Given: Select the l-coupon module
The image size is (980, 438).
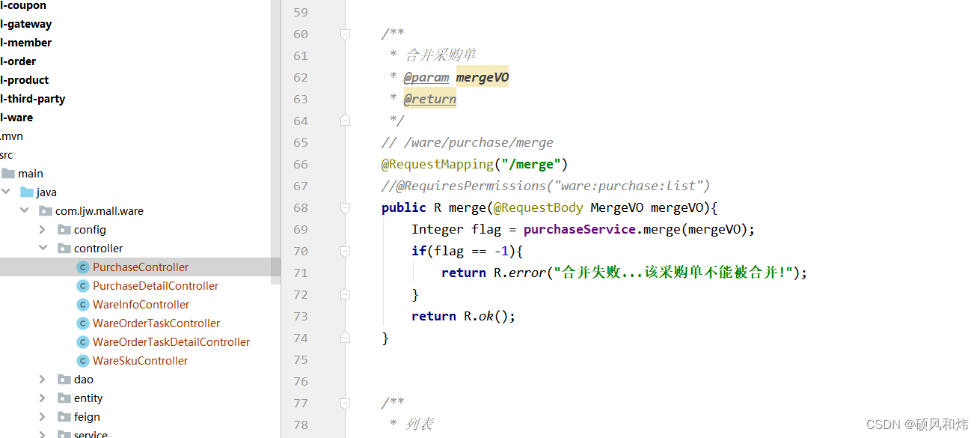Looking at the screenshot, I should tap(23, 6).
